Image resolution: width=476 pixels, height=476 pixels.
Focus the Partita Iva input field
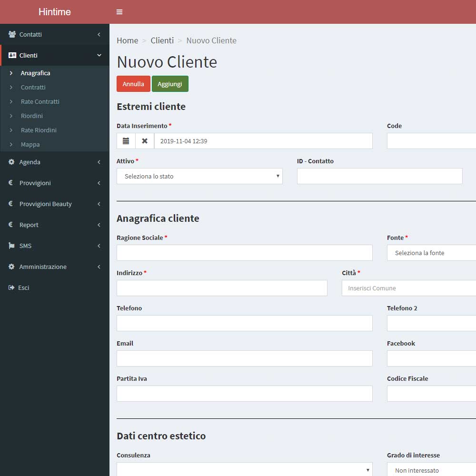(x=244, y=394)
